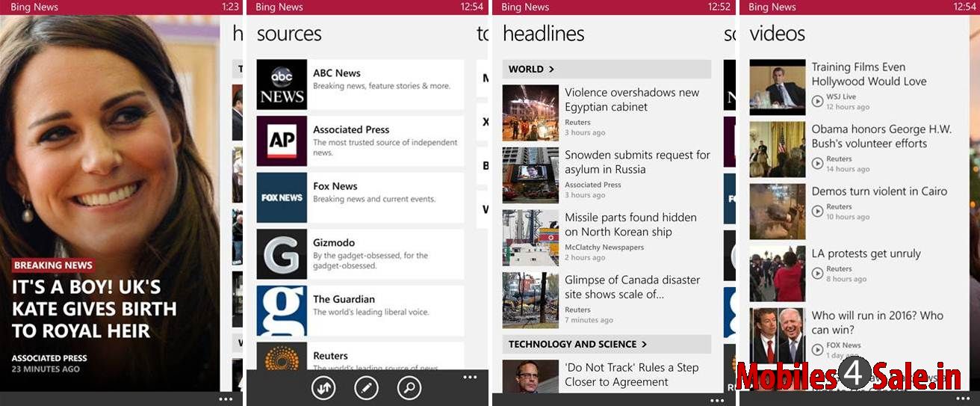Open the Gizmodo G logo tile
Image resolution: width=980 pixels, height=406 pixels.
click(282, 254)
